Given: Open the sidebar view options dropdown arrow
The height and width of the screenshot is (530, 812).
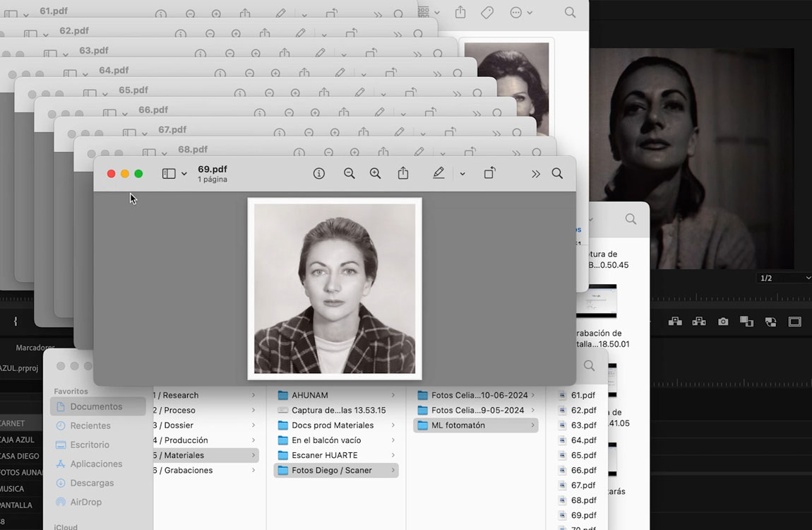Looking at the screenshot, I should (184, 174).
